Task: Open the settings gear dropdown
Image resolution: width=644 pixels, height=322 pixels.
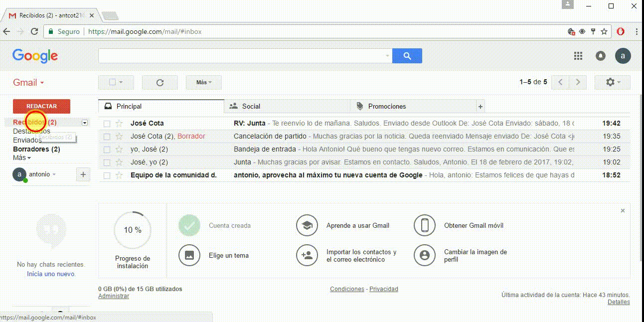Action: (x=613, y=82)
